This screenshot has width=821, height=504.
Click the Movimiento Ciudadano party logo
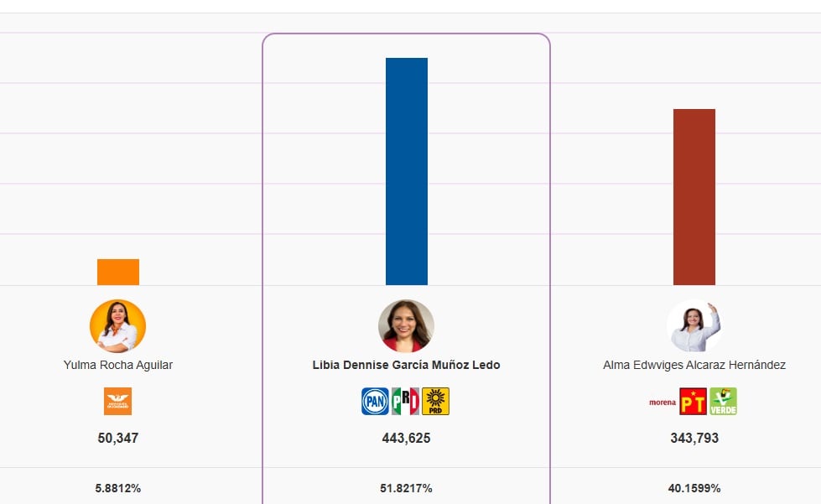coord(117,401)
